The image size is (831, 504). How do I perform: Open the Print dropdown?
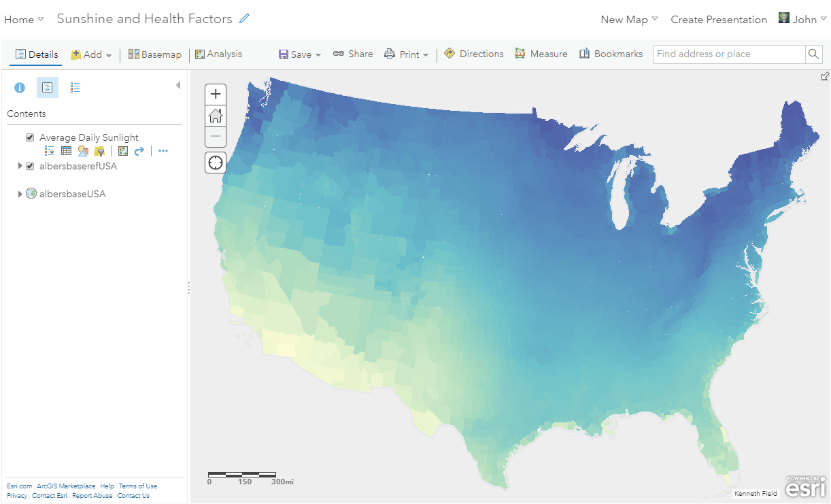(407, 54)
